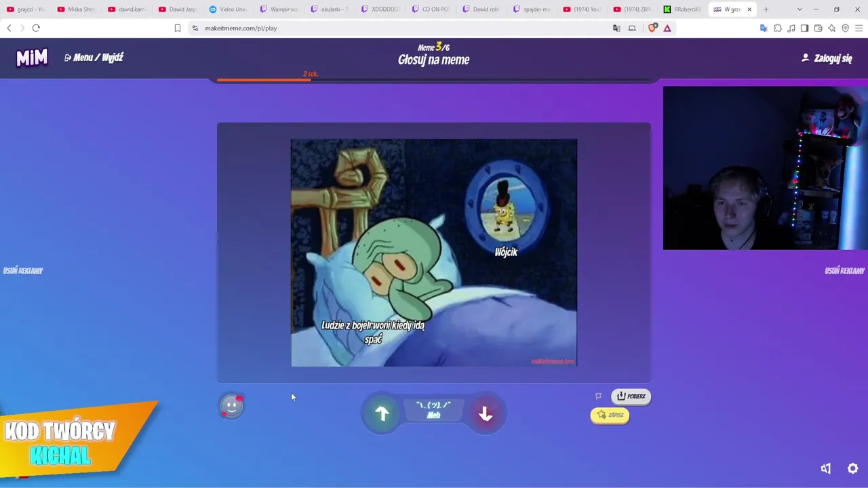The width and height of the screenshot is (868, 488).
Task: Open the Menu / Wyjdź exit option
Action: 94,58
